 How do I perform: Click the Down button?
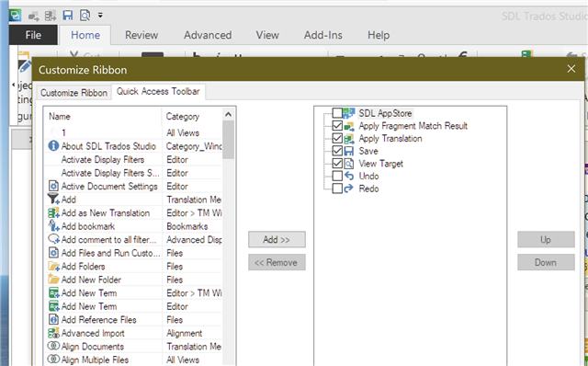pos(546,262)
